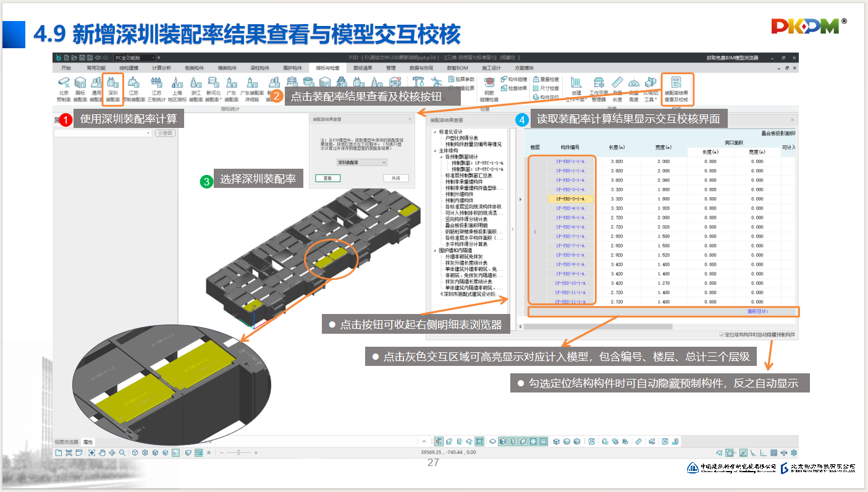
Task: Click the zoom slider in bottom toolbar
Action: pos(238,452)
